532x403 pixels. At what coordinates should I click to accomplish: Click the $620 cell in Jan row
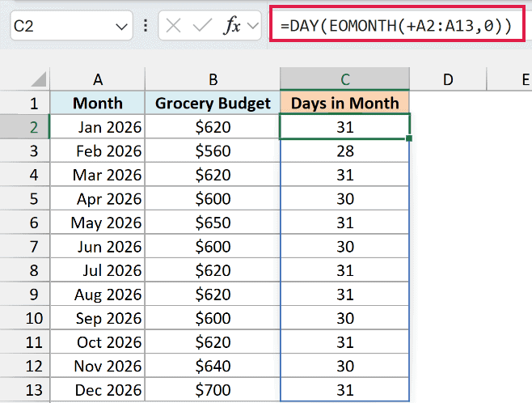(x=213, y=126)
